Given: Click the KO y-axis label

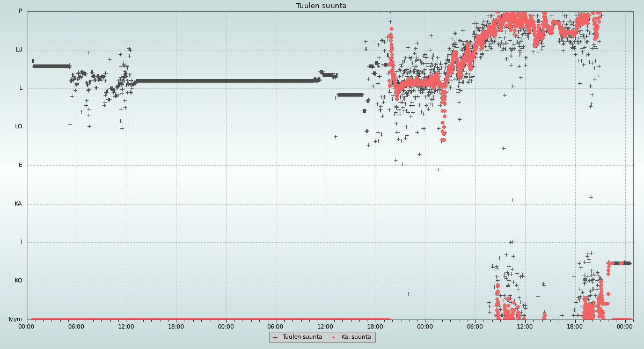Looking at the screenshot, I should pyautogui.click(x=18, y=281).
